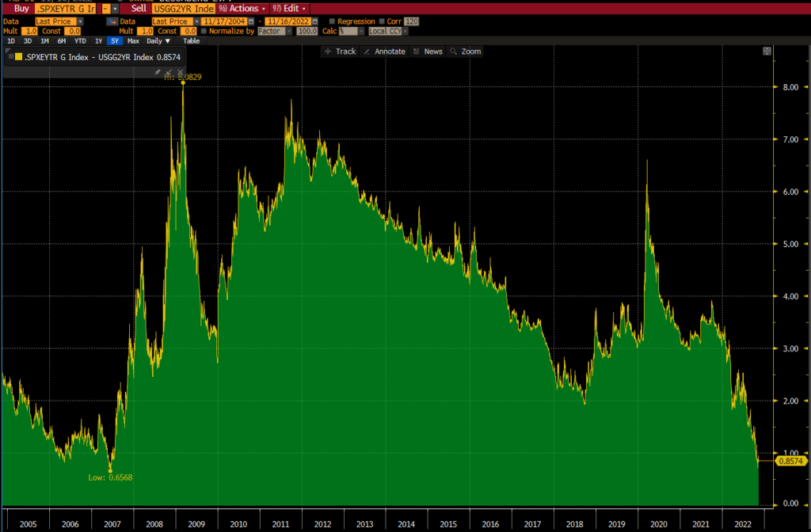Select the Max time range button

click(x=133, y=40)
